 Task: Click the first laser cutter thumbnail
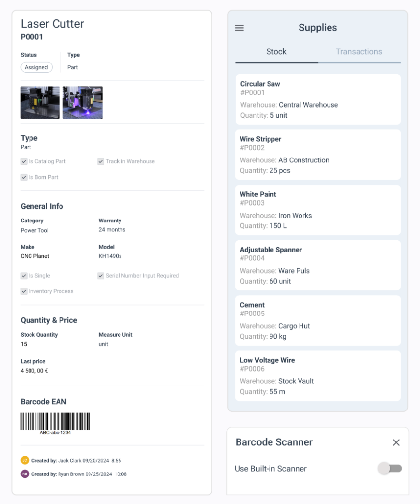pos(40,102)
